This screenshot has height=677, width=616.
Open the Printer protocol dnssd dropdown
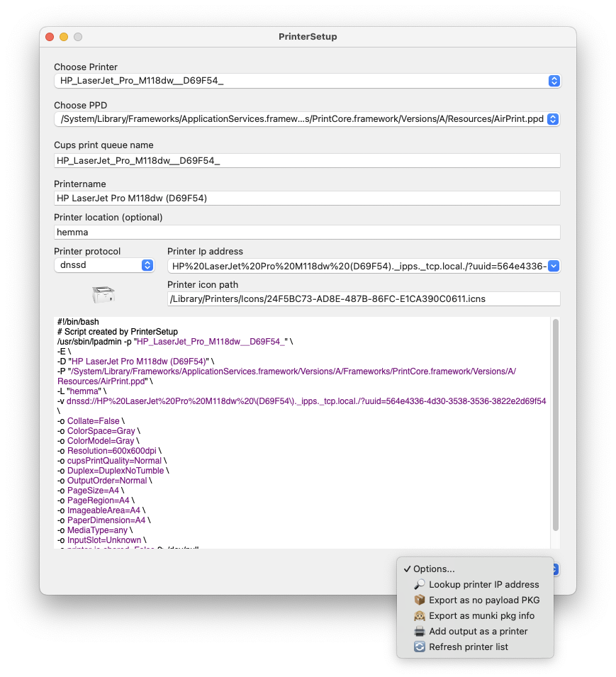(x=147, y=265)
